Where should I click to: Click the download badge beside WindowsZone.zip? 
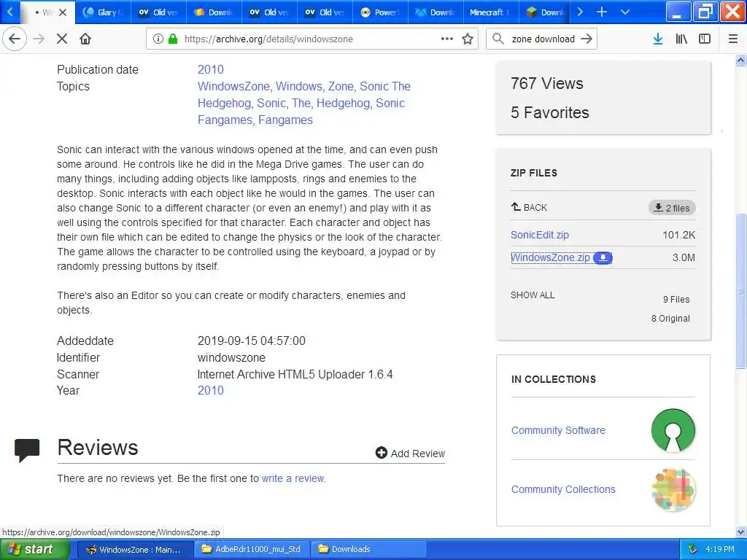[603, 257]
